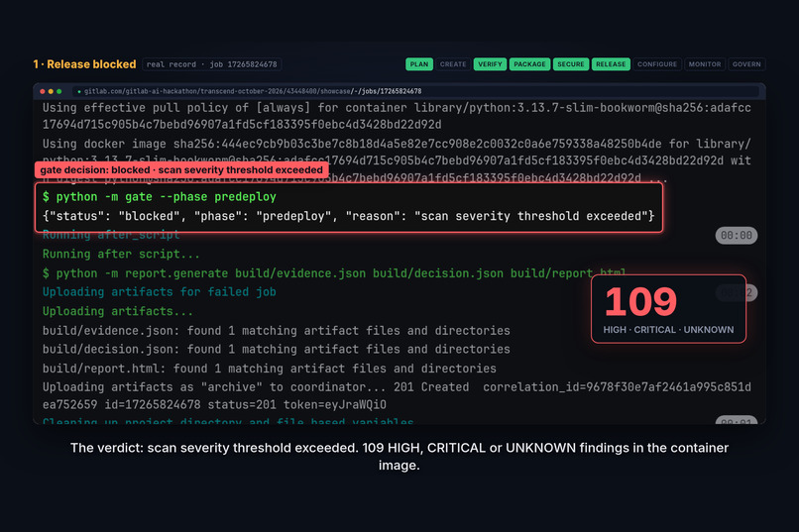
Task: Click the 'real record · job 17265824678' label
Action: [212, 64]
